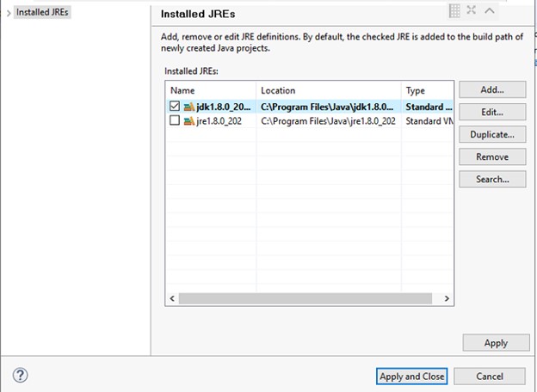The image size is (537, 392).
Task: Click the horizontal scrollbar right arrow
Action: pyautogui.click(x=447, y=298)
